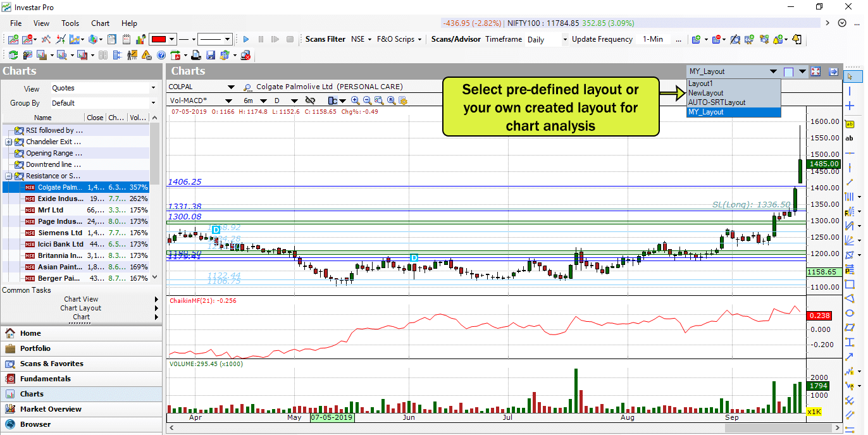
Task: Toggle candle chart type display
Action: [x=333, y=101]
